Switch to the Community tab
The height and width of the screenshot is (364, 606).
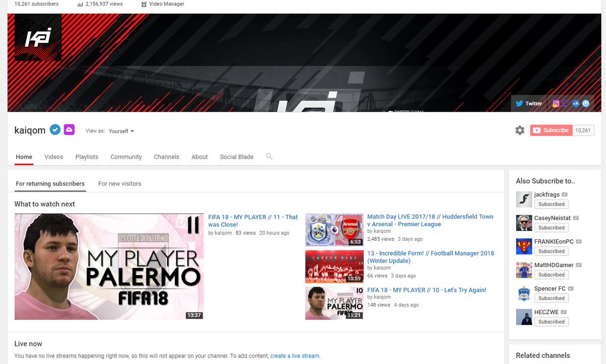coord(126,157)
